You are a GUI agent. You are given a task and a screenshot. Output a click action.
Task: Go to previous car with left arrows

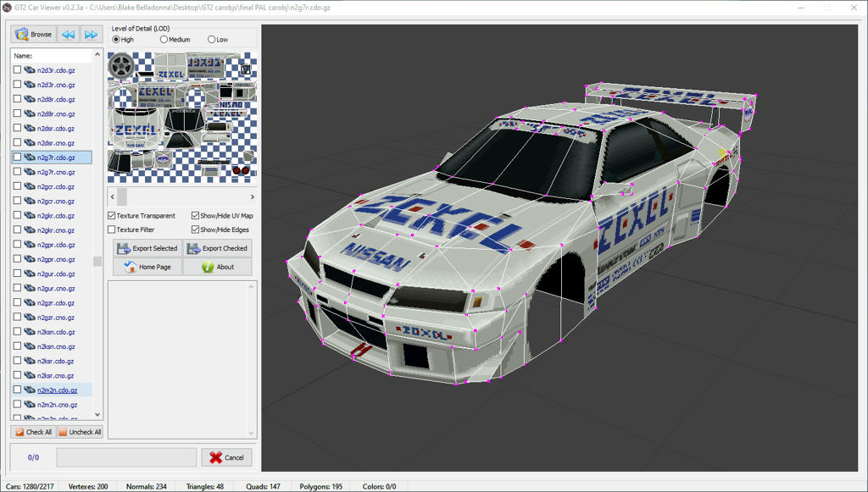tap(68, 34)
